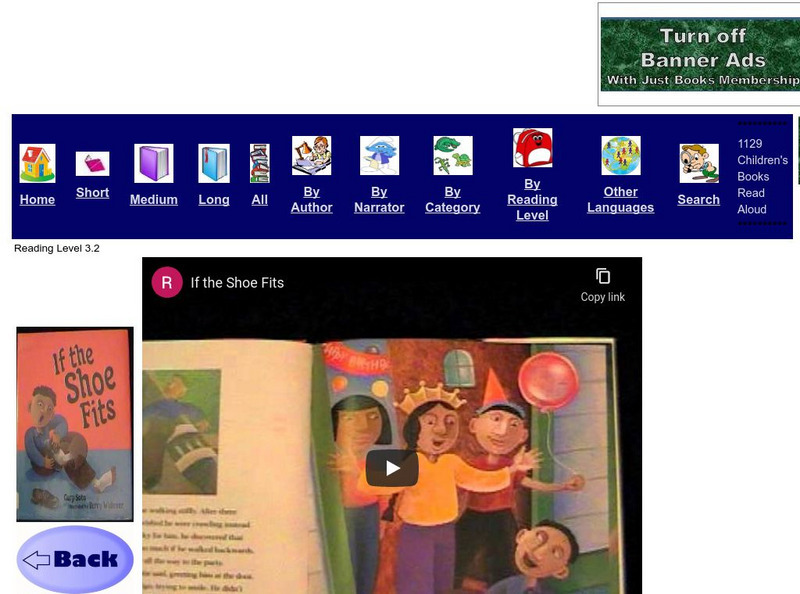Open the Other Languages link

(x=620, y=200)
